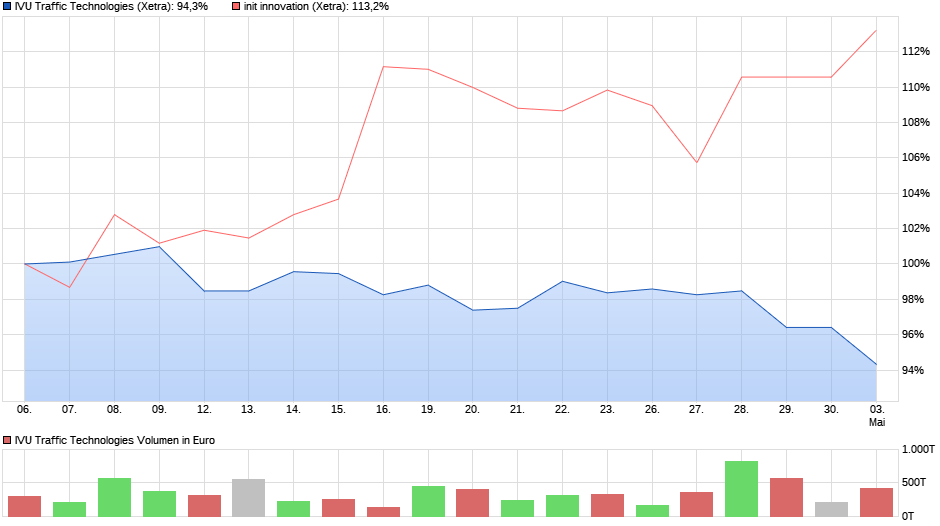The height and width of the screenshot is (526, 940).
Task: Click the '110%' y-axis label
Action: 916,88
